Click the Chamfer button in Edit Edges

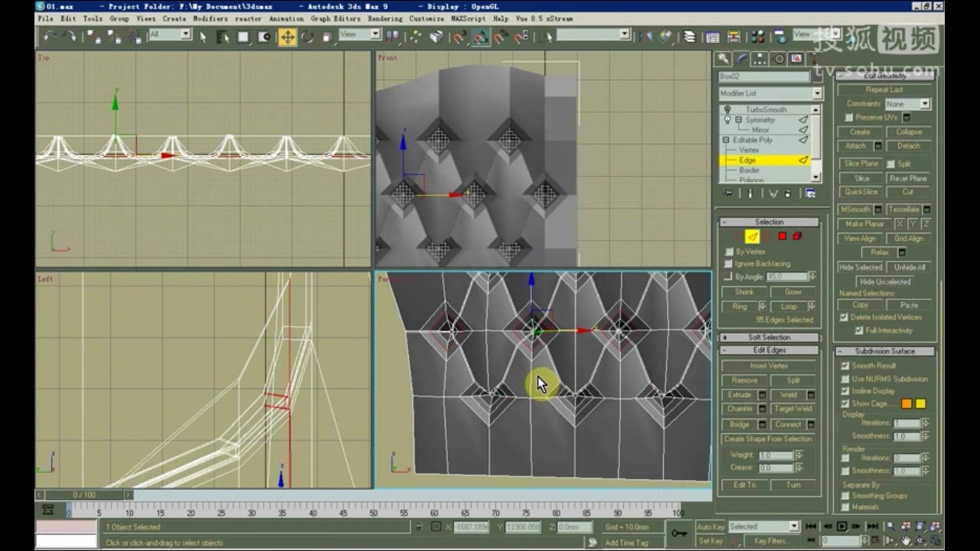[740, 409]
